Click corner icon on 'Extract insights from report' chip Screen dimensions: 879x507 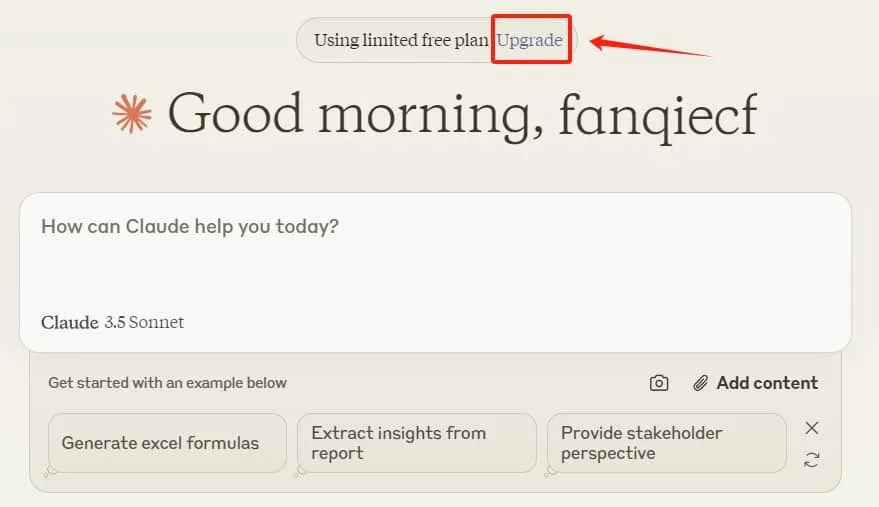pyautogui.click(x=301, y=472)
